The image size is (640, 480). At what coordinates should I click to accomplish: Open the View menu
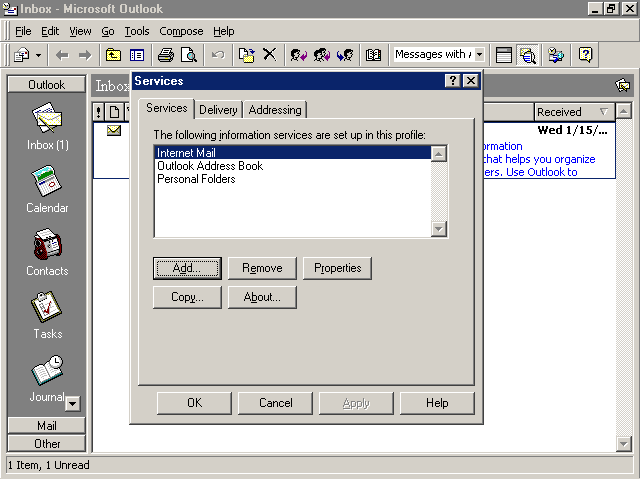[x=80, y=31]
